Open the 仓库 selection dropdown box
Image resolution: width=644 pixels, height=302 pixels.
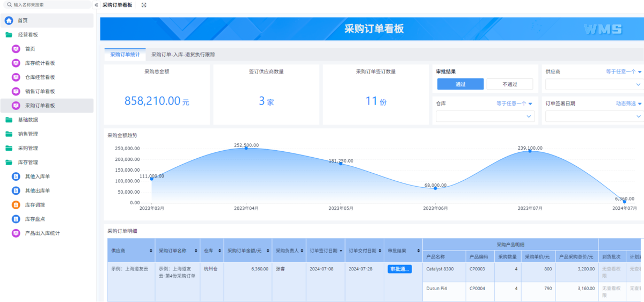[x=485, y=116]
